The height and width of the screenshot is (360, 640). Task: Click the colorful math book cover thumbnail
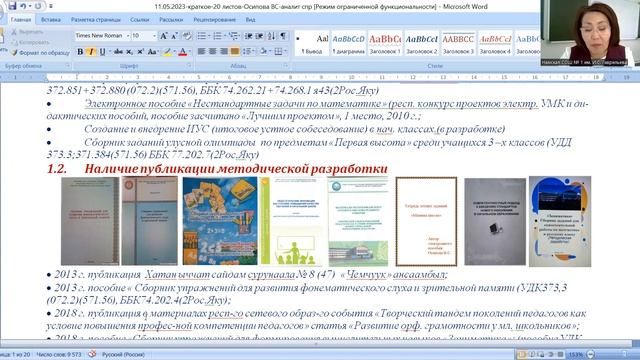pyautogui.click(x=220, y=221)
